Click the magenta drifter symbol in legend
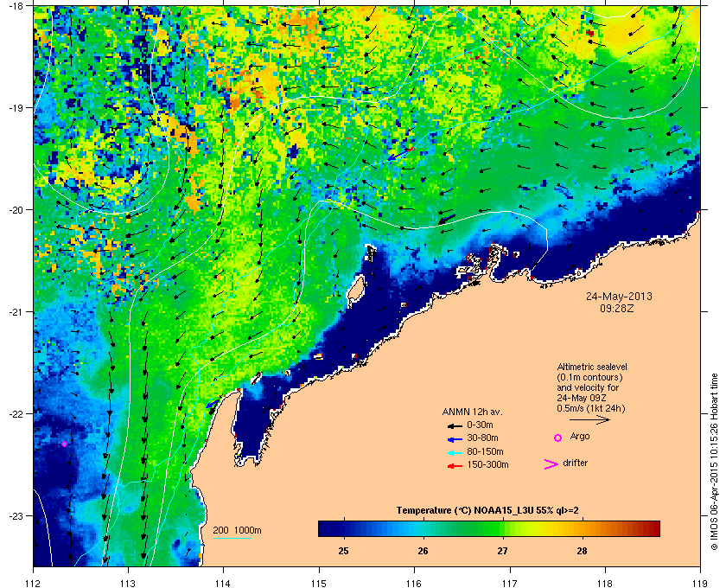The height and width of the screenshot is (588, 726). click(x=551, y=464)
